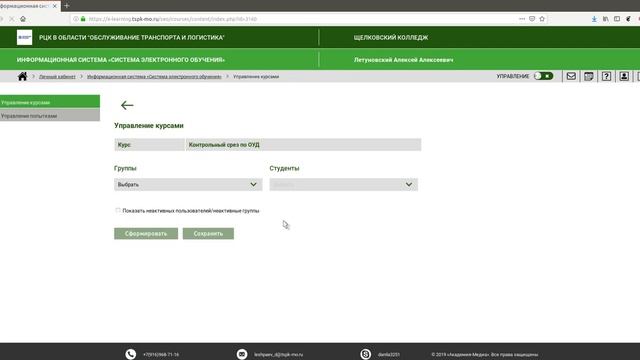Image resolution: width=640 pixels, height=360 pixels.
Task: Click the Курс field showing Контрольный срез по ОУД
Action: 303,144
